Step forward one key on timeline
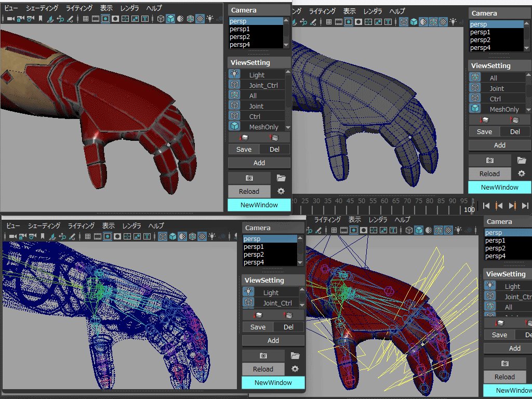This screenshot has height=399, width=532. tap(512, 206)
